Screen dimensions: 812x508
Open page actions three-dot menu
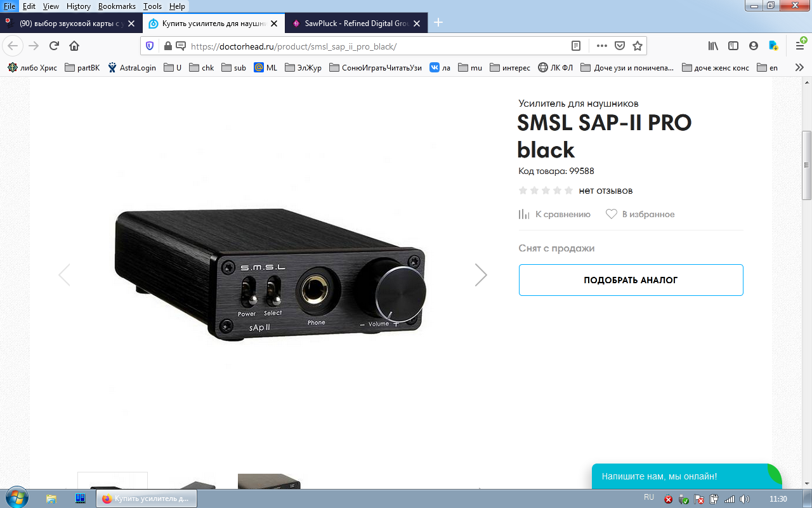[x=602, y=46]
